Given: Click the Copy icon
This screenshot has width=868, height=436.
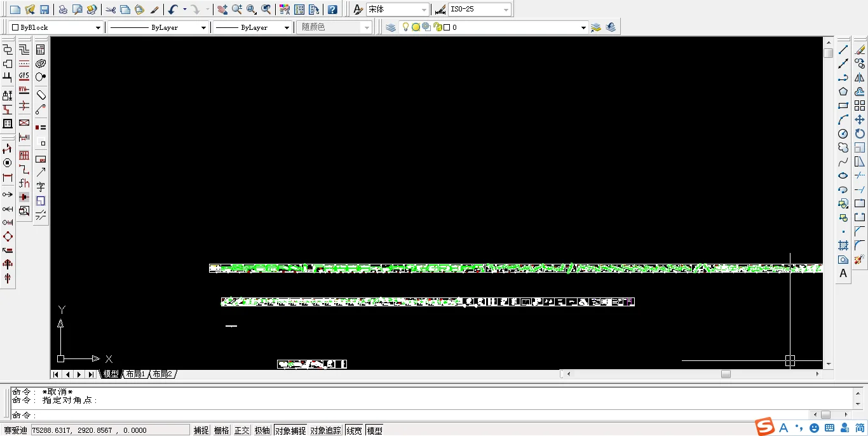Looking at the screenshot, I should 125,10.
